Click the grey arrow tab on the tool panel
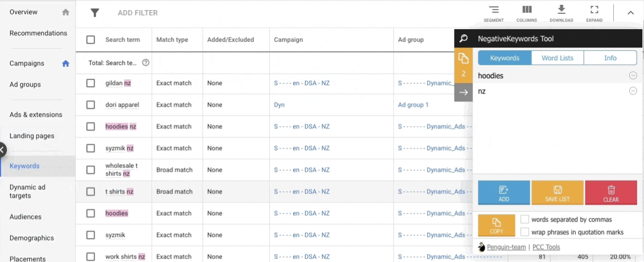The height and width of the screenshot is (262, 644). pyautogui.click(x=464, y=92)
